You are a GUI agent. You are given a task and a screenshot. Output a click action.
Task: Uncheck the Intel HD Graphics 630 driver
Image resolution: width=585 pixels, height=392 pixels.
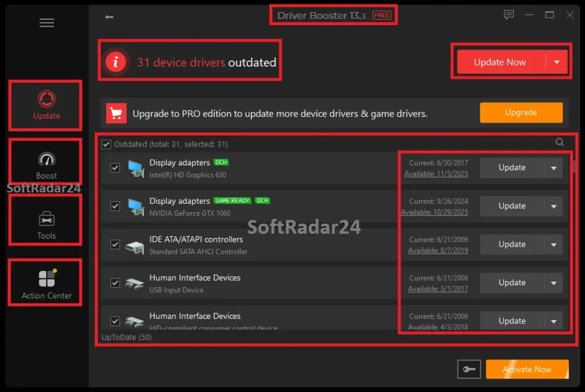click(x=115, y=167)
